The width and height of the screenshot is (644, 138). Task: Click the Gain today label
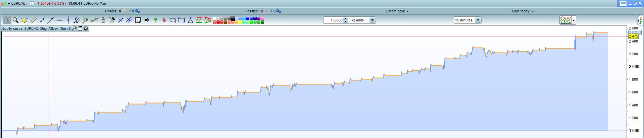tap(521, 11)
